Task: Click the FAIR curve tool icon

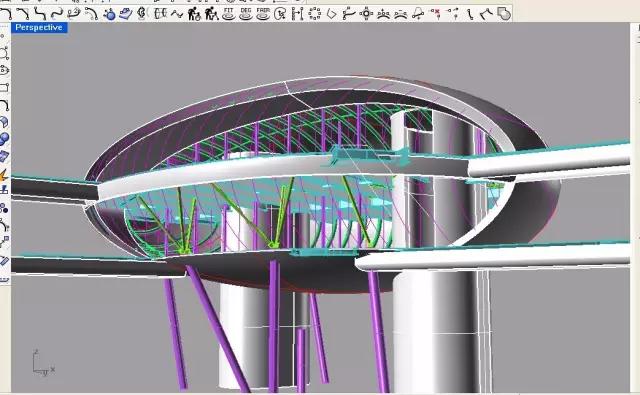Action: click(263, 13)
